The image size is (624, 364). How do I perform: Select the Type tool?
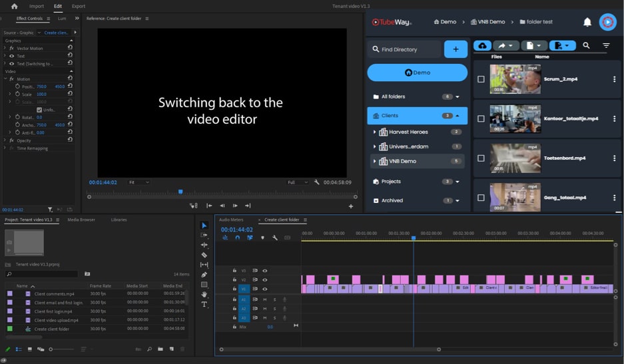(x=204, y=304)
